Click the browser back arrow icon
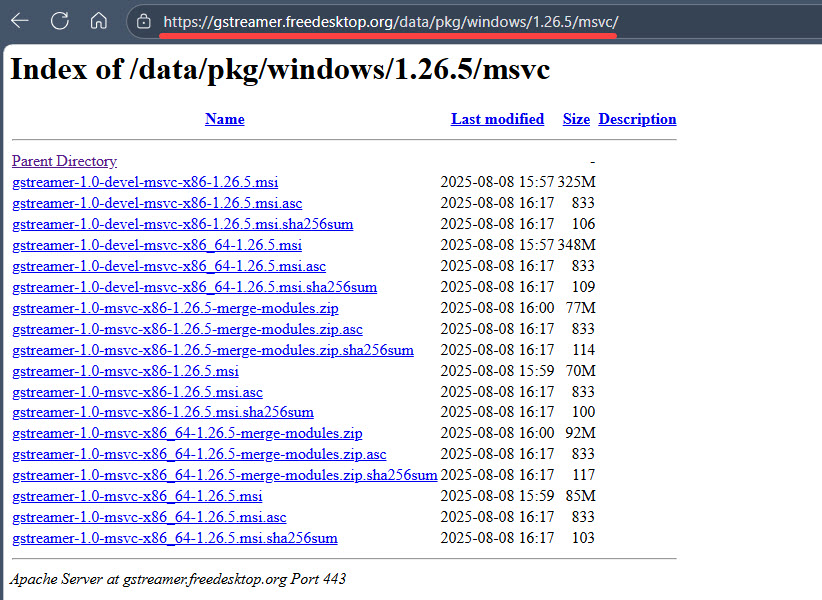The width and height of the screenshot is (822, 600). 20,20
